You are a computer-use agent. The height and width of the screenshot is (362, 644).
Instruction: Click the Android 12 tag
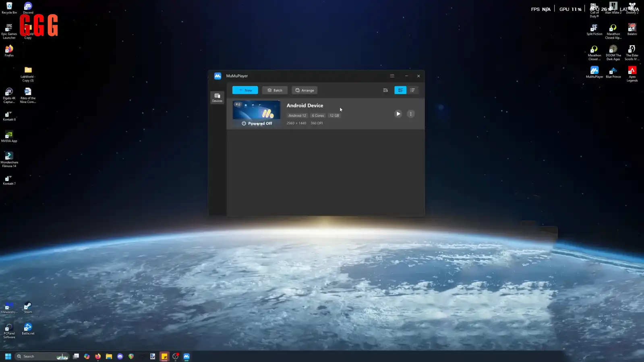(297, 116)
